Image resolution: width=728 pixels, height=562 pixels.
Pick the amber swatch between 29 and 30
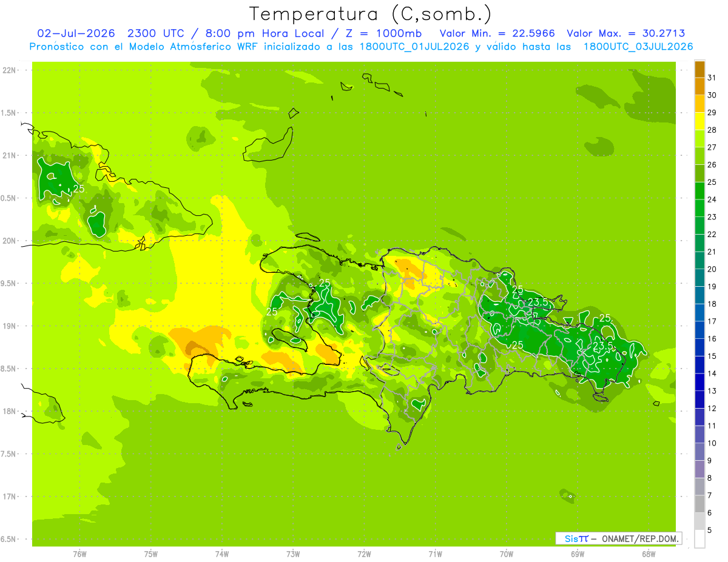[x=699, y=104]
